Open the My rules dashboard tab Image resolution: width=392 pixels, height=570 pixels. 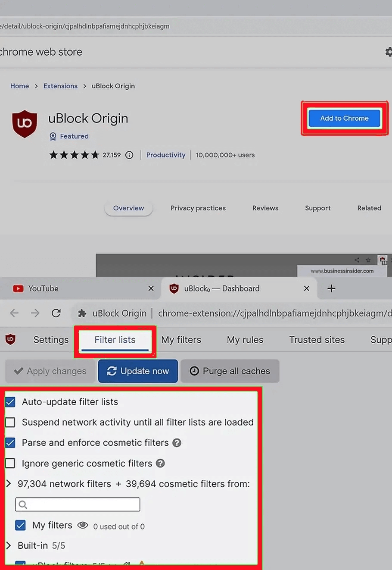click(245, 340)
